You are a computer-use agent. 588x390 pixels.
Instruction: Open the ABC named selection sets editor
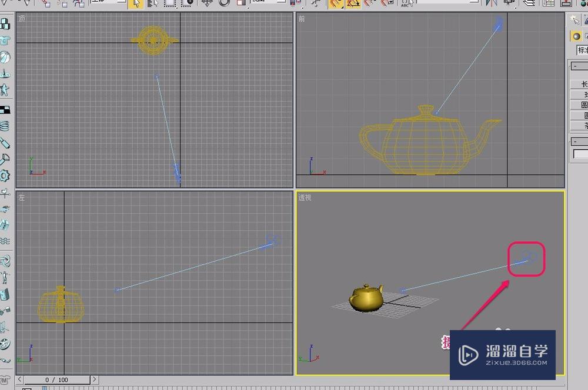[407, 4]
